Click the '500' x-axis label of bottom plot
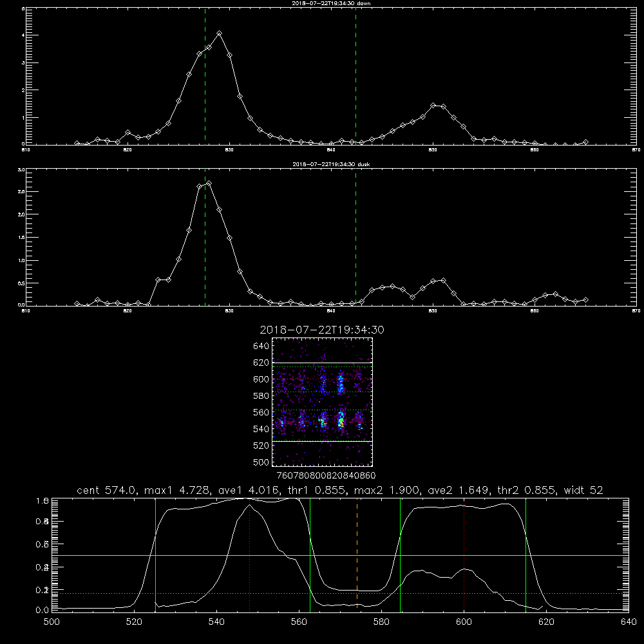The image size is (644, 644). (x=52, y=622)
